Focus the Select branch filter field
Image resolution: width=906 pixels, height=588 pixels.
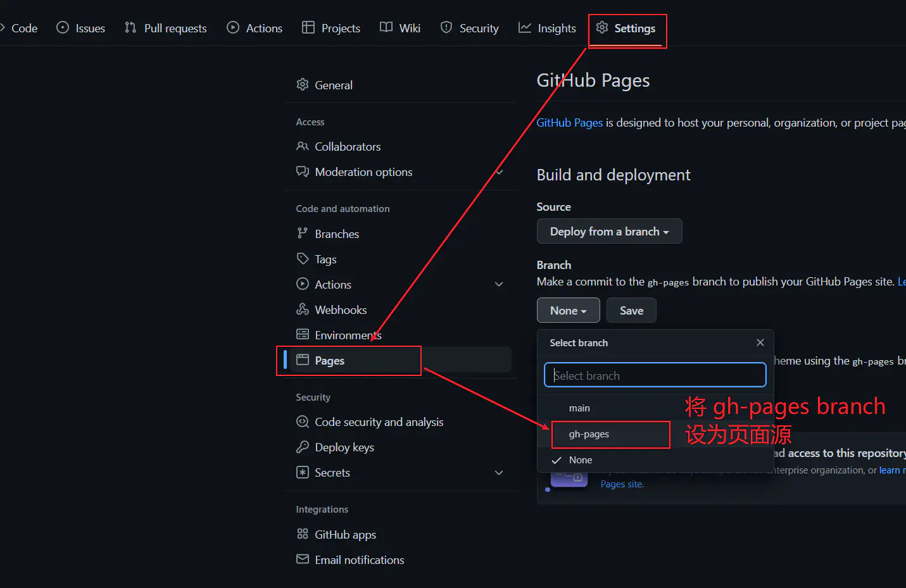[655, 375]
